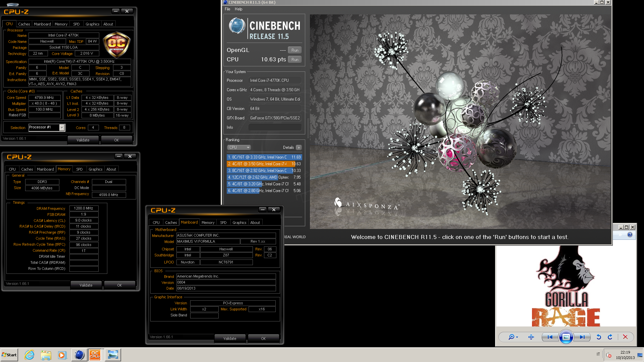Select Graphics tab in memory CPU-Z window

(x=95, y=169)
